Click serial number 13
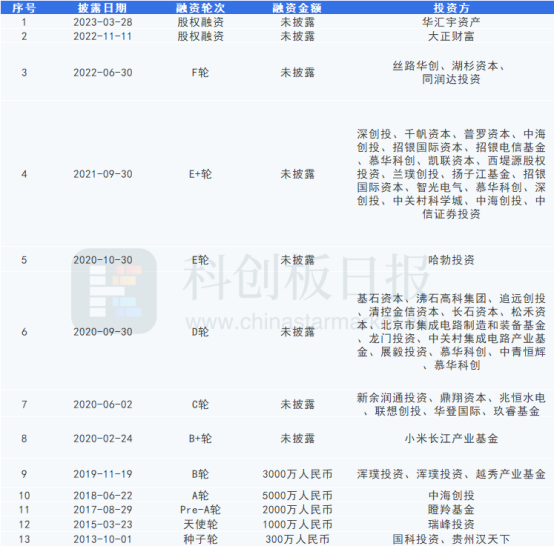The image size is (554, 547). click(24, 539)
